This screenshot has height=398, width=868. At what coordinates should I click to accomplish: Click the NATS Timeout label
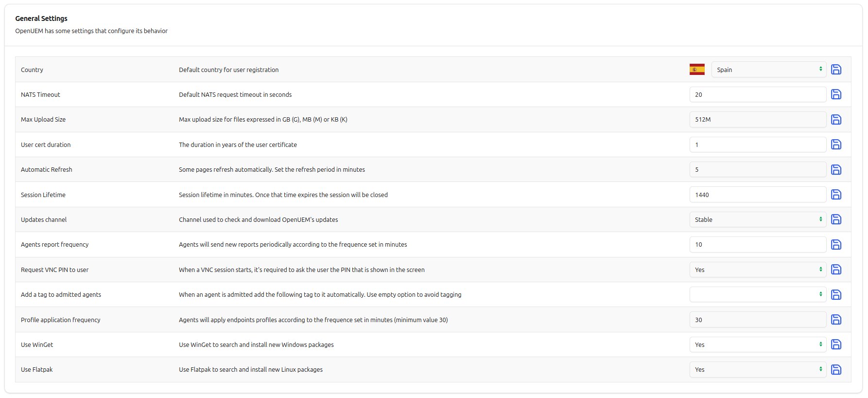pyautogui.click(x=40, y=95)
